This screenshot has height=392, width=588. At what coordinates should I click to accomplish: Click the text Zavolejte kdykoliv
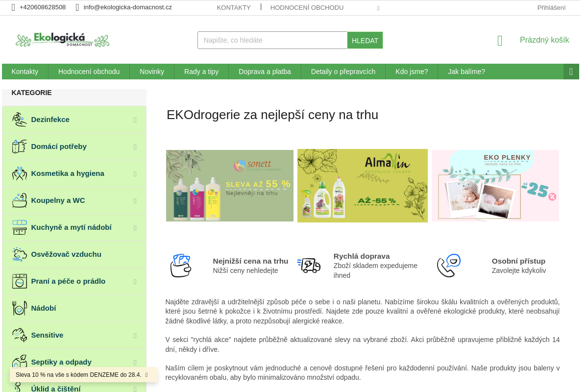click(x=519, y=270)
